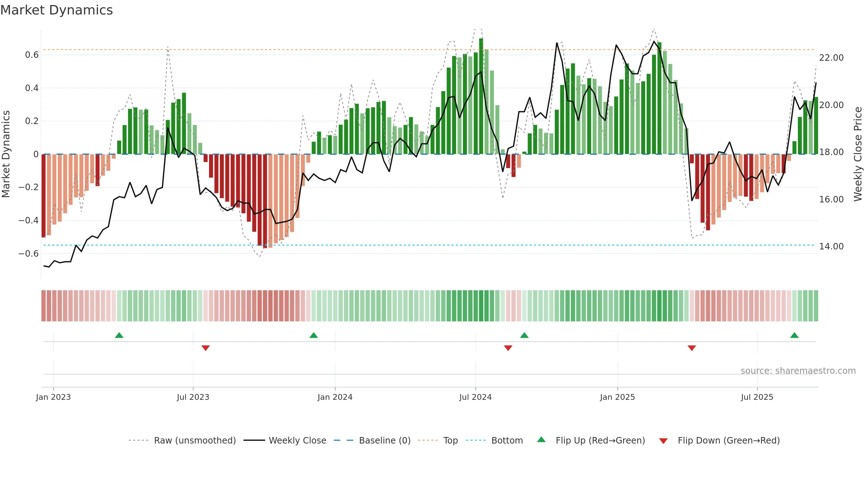Click the Jan 2023 axis label
This screenshot has width=868, height=488.
point(54,397)
